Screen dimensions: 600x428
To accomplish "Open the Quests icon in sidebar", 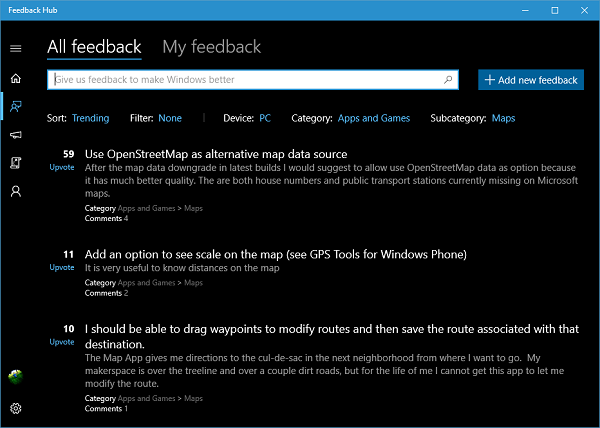I will (16, 163).
